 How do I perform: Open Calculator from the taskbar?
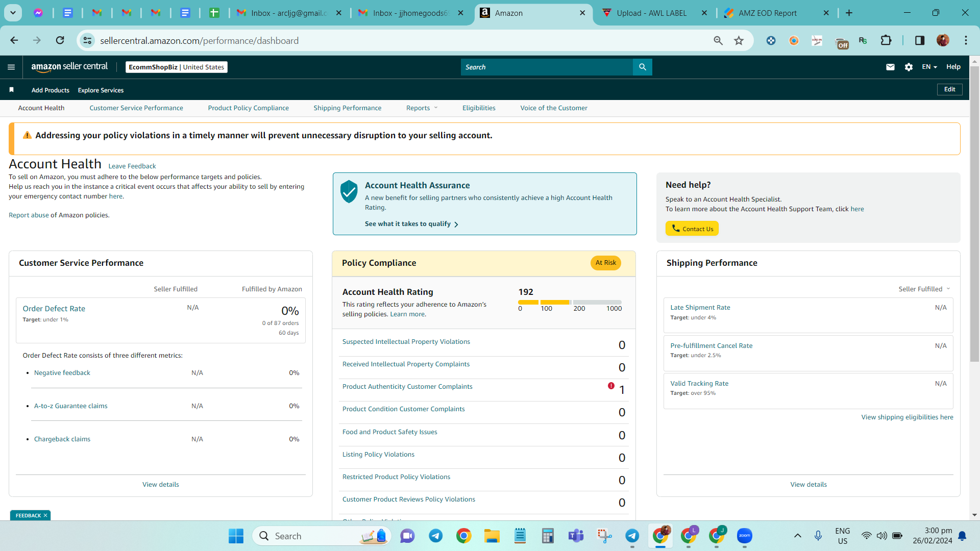(x=548, y=536)
